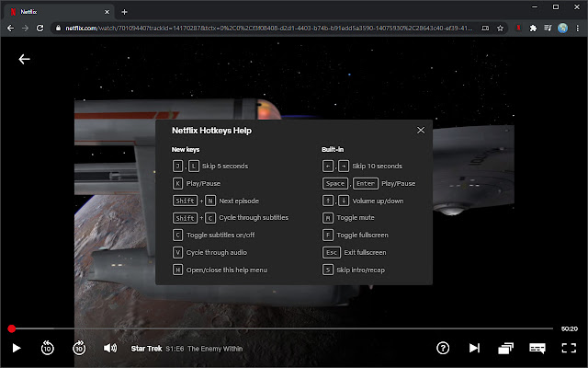
Task: Click the browser forward button
Action: coord(25,29)
